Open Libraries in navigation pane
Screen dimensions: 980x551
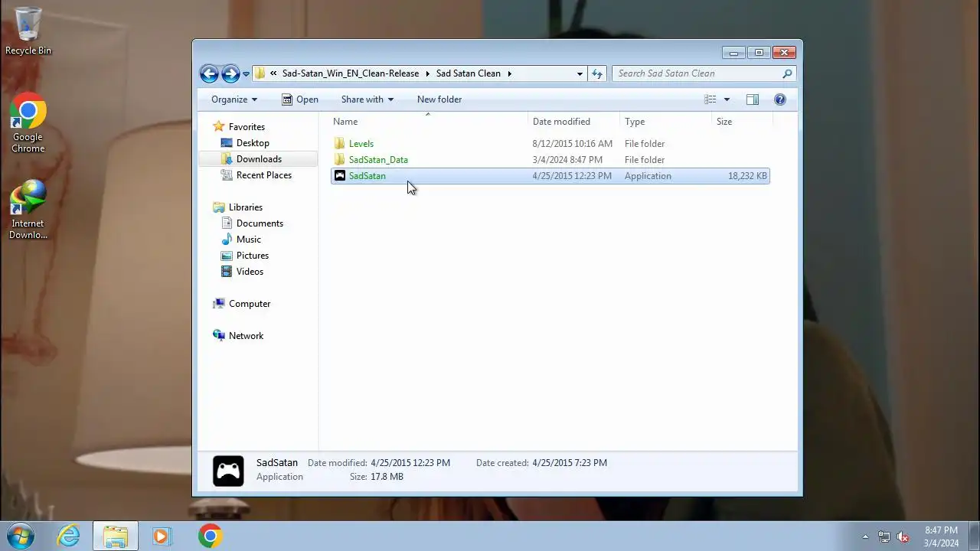click(245, 207)
